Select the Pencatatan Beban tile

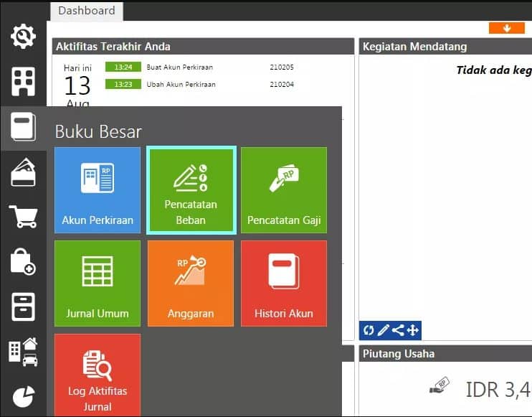coord(191,190)
